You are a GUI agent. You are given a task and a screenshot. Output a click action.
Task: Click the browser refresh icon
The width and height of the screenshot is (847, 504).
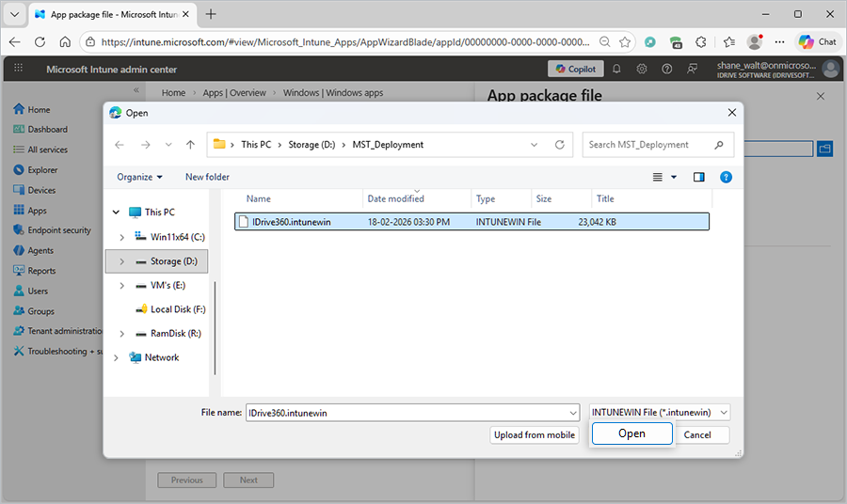40,42
